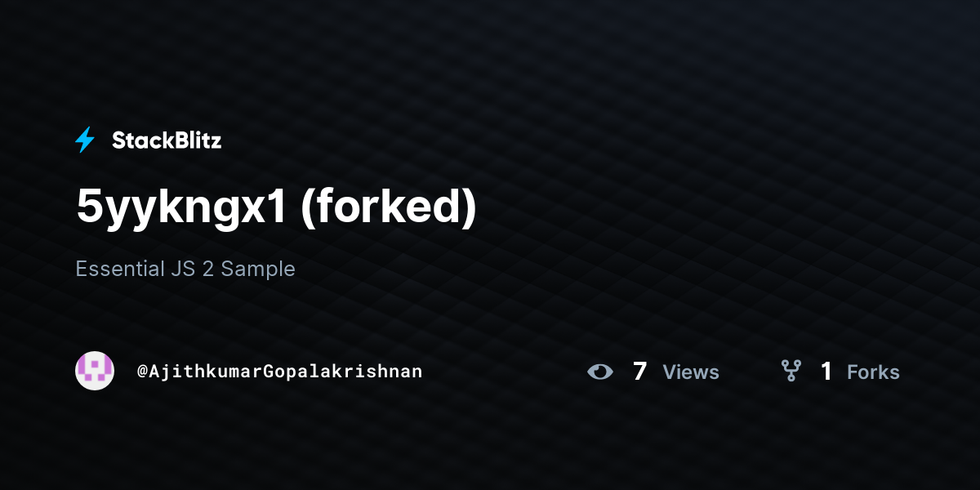Click the word Sample in the subtitle

258,269
